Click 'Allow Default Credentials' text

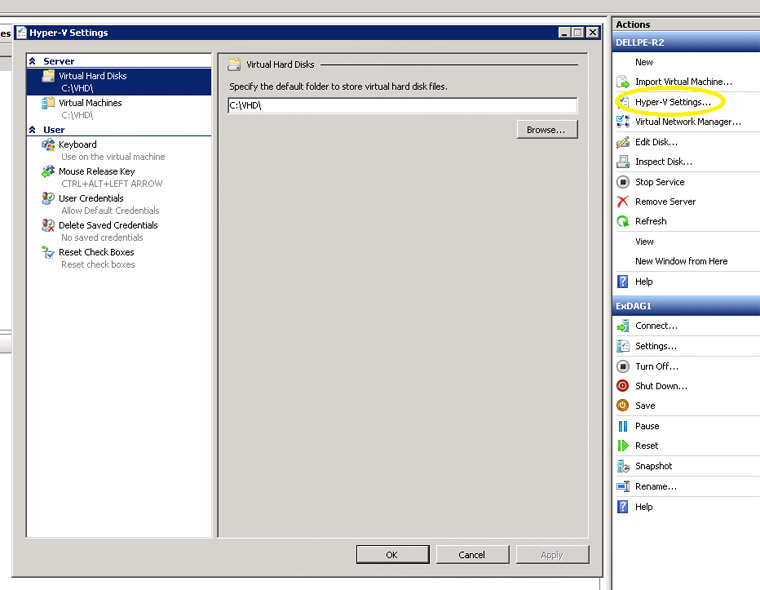point(110,211)
